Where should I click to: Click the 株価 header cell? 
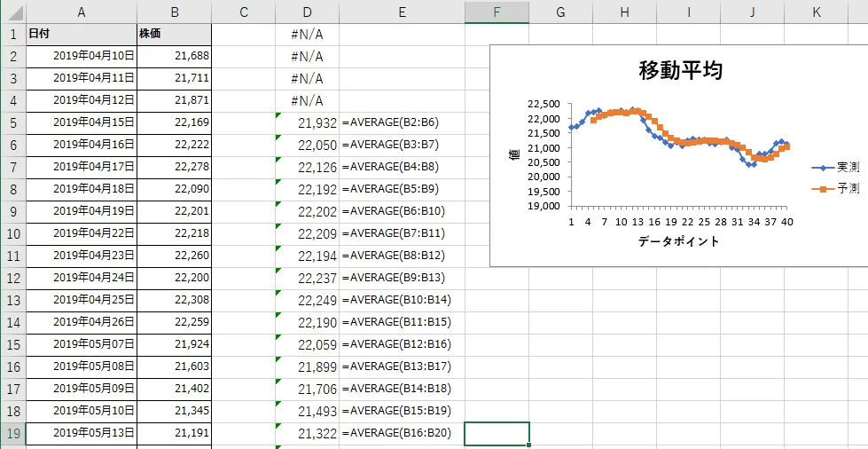click(175, 34)
